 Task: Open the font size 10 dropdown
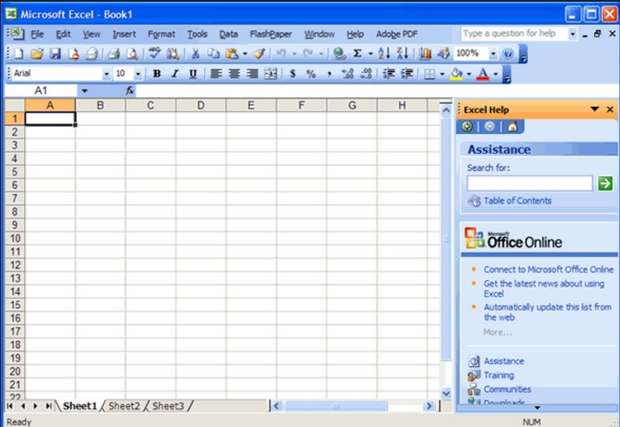point(138,74)
